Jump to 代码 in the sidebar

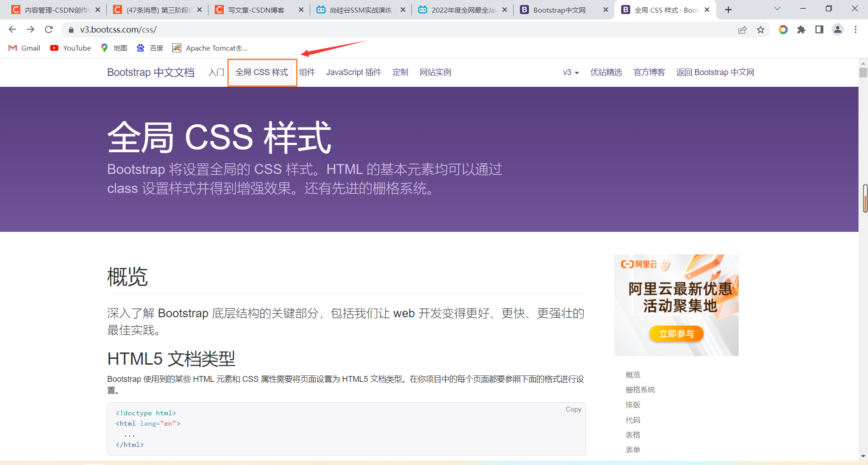[633, 420]
